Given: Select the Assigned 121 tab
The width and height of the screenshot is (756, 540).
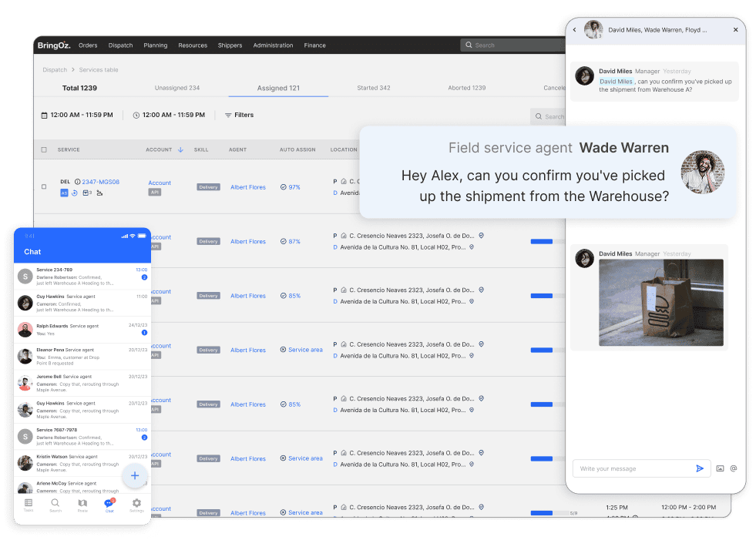Looking at the screenshot, I should [278, 89].
